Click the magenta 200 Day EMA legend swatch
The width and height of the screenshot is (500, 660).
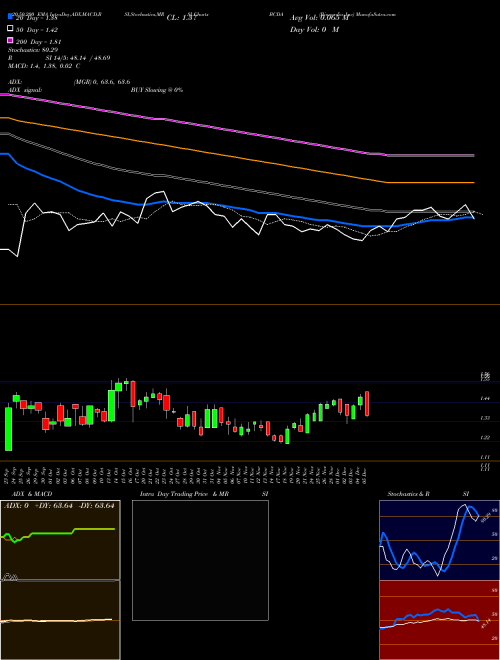pos(11,40)
